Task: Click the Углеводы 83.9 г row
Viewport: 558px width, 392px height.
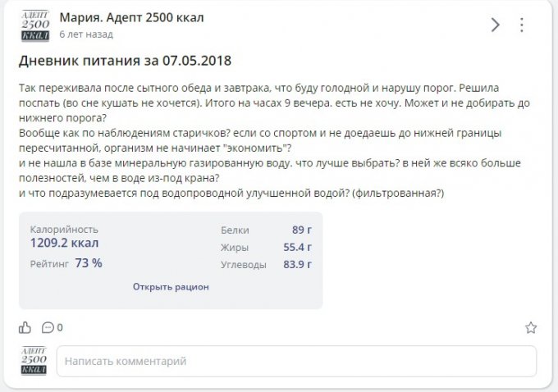Action: [x=266, y=265]
